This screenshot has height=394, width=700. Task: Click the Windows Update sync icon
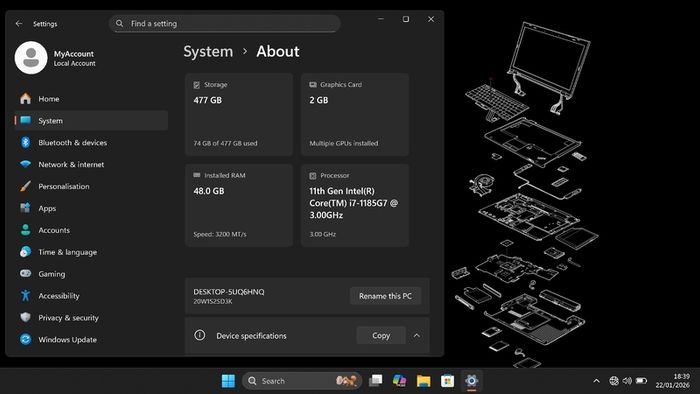click(25, 339)
